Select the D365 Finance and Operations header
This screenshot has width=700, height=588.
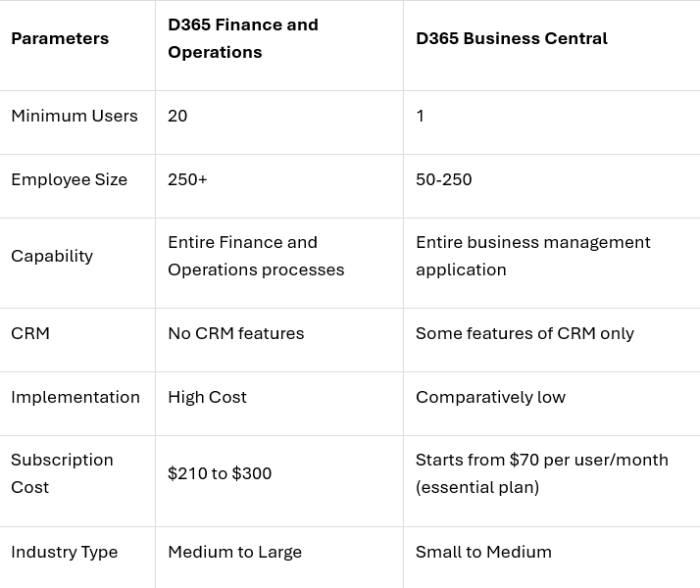(x=243, y=38)
